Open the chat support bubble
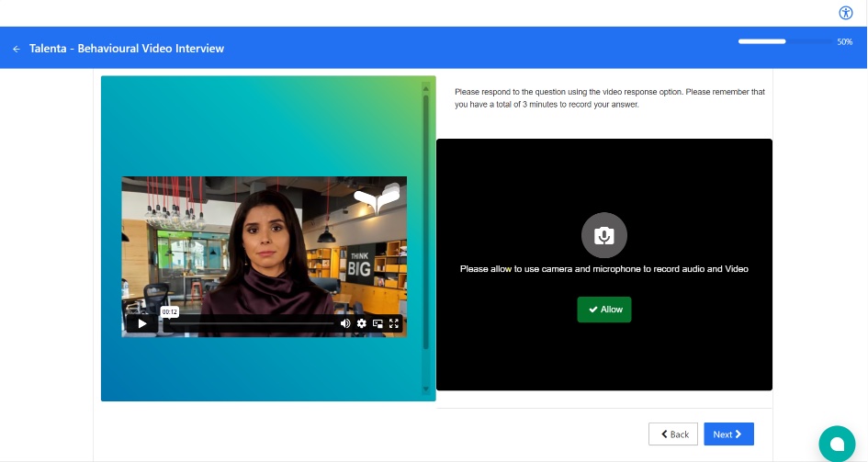This screenshot has height=462, width=868. click(837, 444)
